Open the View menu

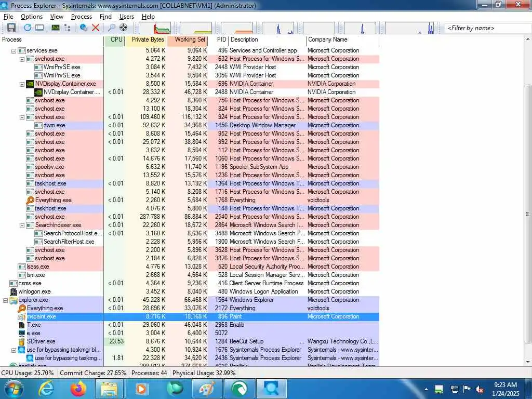click(x=57, y=17)
